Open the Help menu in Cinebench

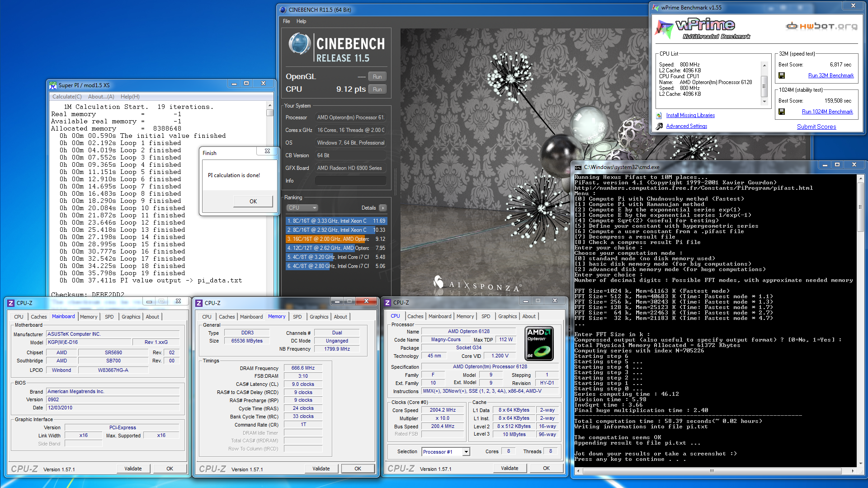click(x=301, y=21)
